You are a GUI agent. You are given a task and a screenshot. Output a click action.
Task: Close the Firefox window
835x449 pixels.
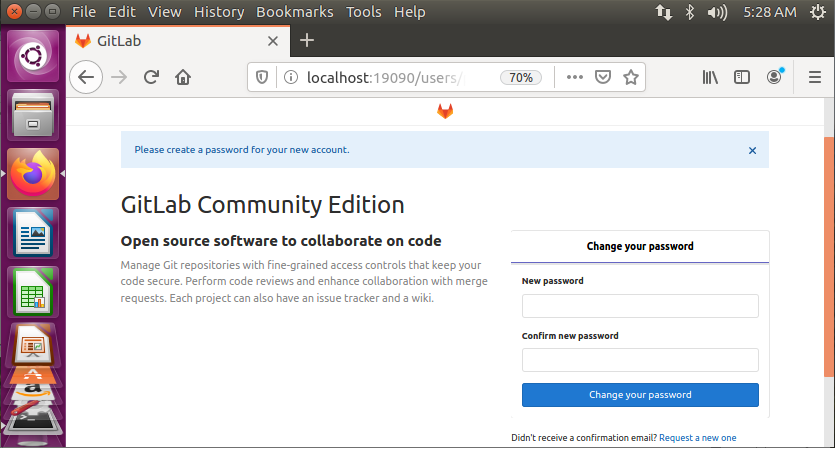(14, 11)
